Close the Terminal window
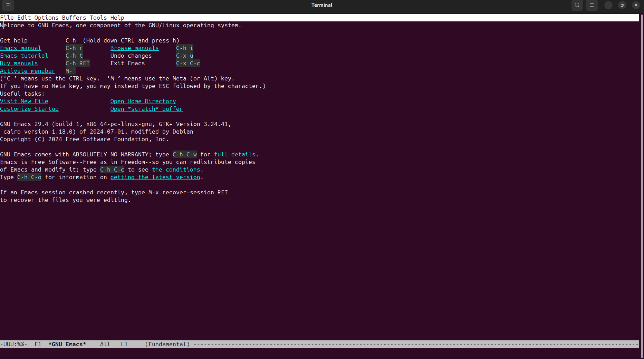Image resolution: width=644 pixels, height=359 pixels. (x=636, y=5)
